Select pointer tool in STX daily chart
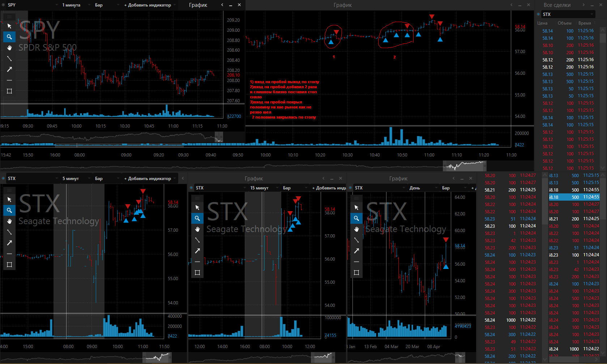Screen dimensions: 607x364 tap(356, 207)
